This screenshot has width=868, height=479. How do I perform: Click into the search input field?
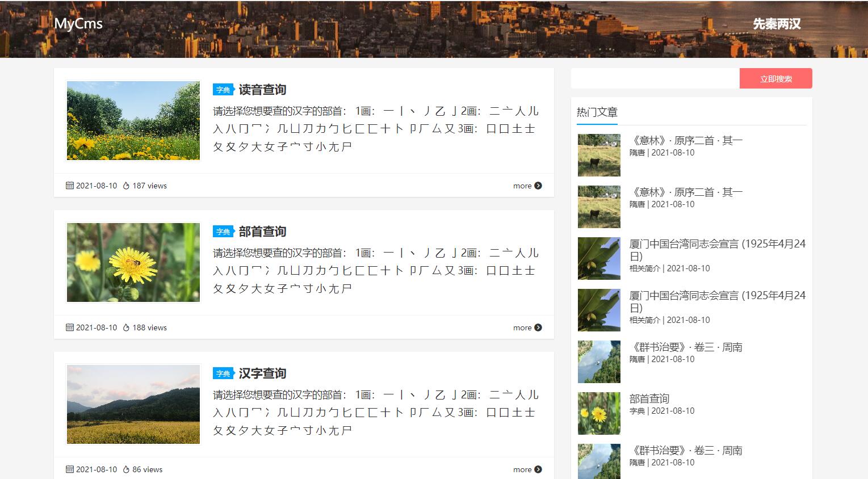point(655,78)
